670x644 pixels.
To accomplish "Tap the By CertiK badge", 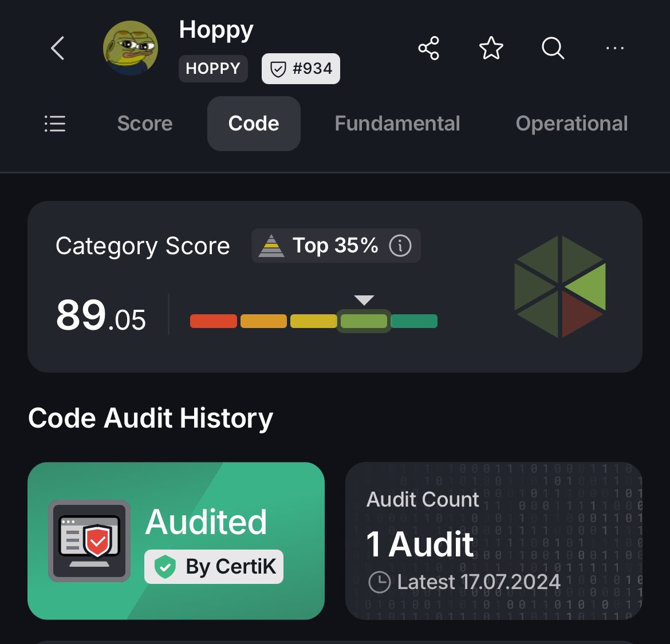I will click(x=214, y=567).
